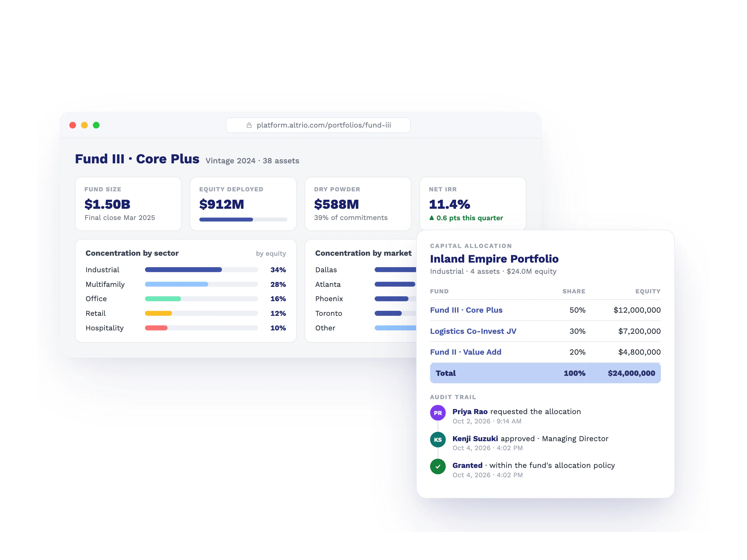Click the Industrial 34% value
Screen dimensions: 747x560
278,270
